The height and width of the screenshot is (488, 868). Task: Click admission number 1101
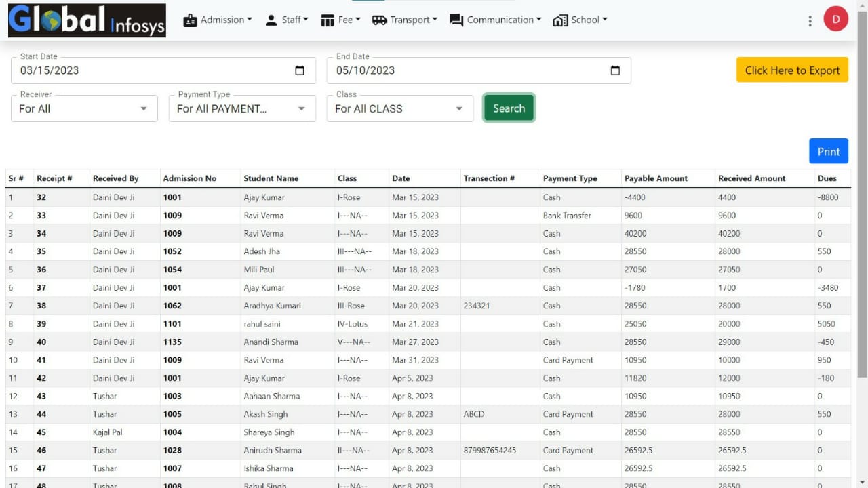point(172,324)
